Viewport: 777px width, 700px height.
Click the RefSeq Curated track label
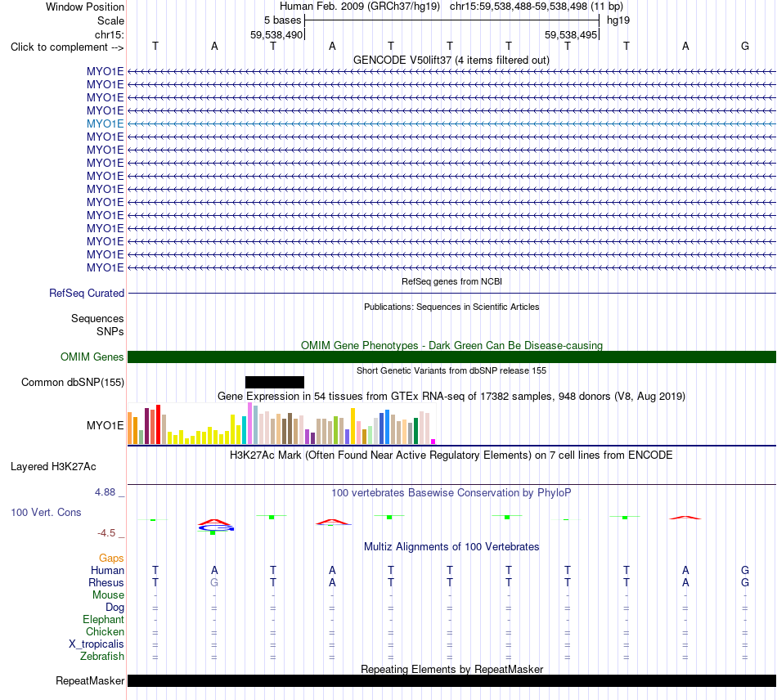coord(86,294)
